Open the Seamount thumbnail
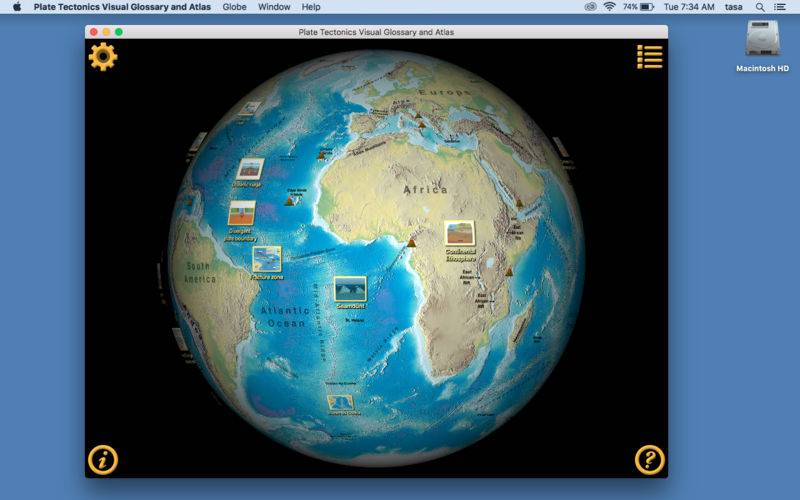The image size is (800, 500). (350, 289)
